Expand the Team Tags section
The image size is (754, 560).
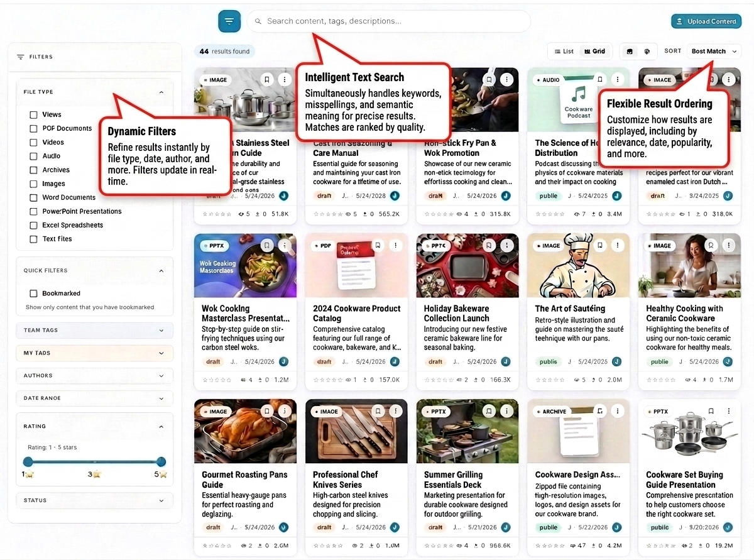pos(94,331)
